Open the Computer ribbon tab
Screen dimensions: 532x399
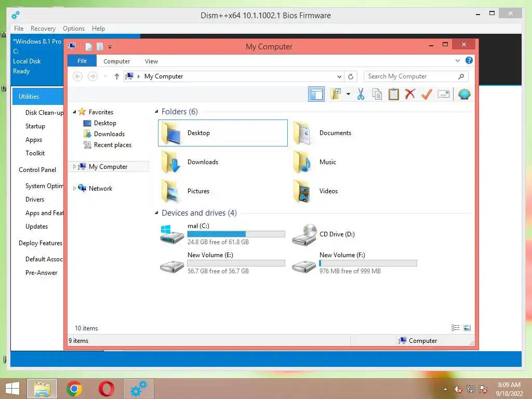tap(117, 61)
